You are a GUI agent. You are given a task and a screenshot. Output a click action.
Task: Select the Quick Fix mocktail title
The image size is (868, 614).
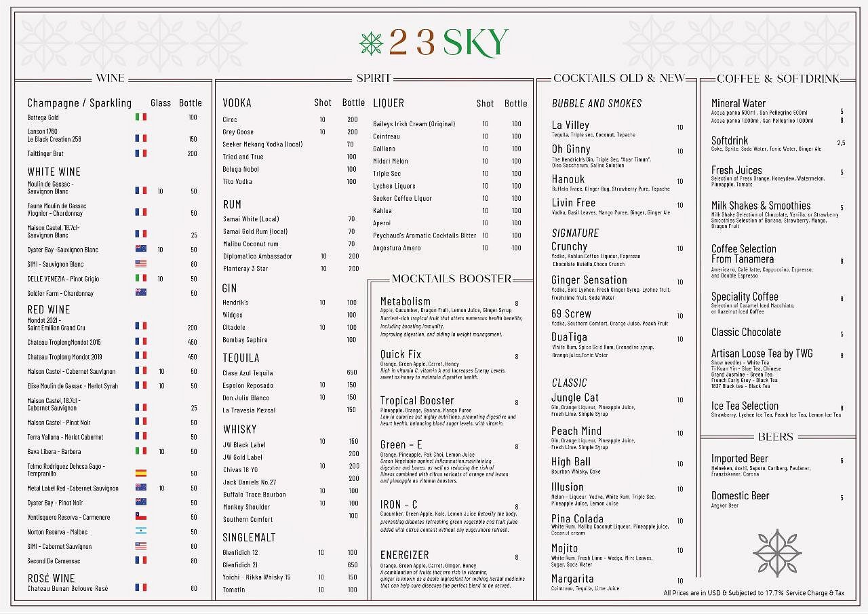[401, 354]
